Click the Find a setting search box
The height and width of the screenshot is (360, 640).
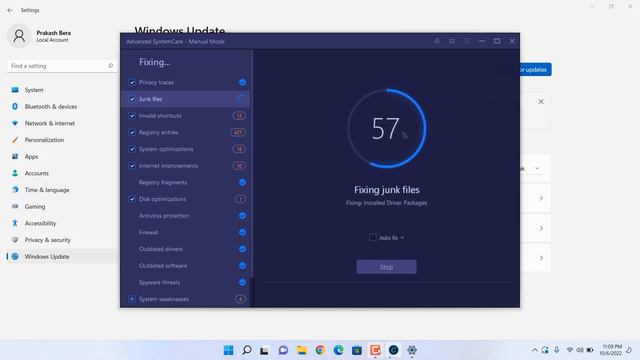pos(61,66)
